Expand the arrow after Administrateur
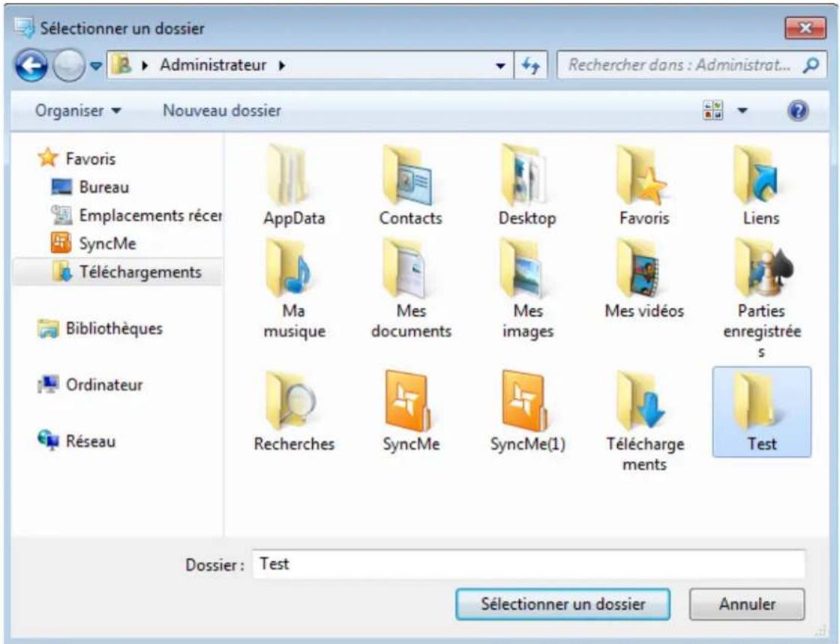The width and height of the screenshot is (840, 644). (x=282, y=66)
